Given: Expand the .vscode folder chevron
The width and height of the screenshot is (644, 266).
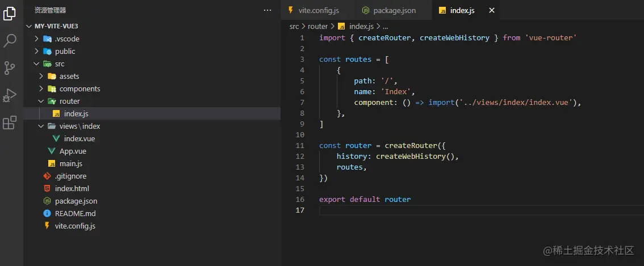Looking at the screenshot, I should point(36,39).
